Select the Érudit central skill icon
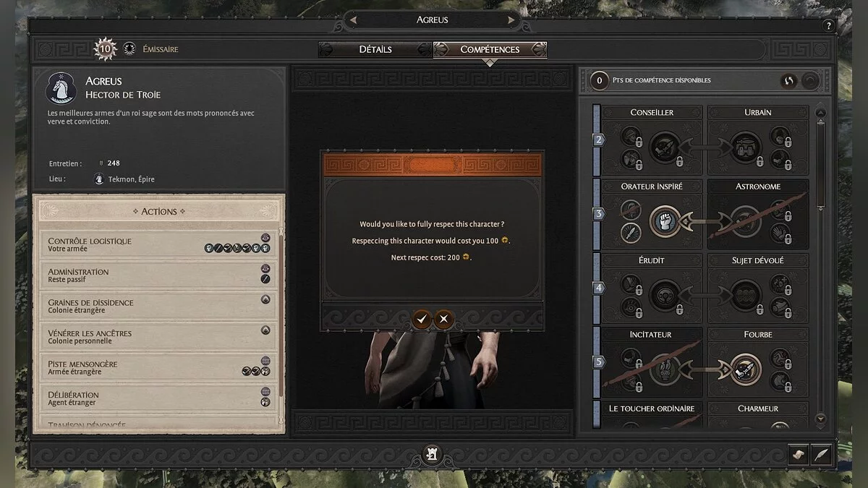The height and width of the screenshot is (488, 868). point(664,296)
